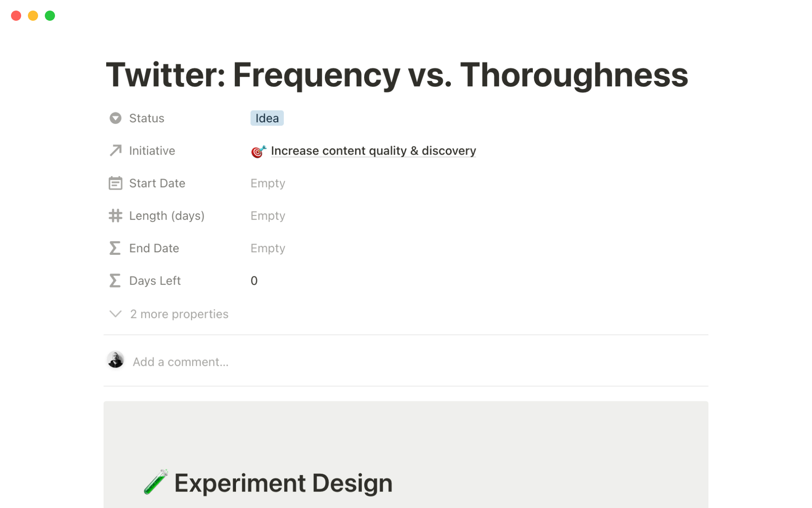Click the Days Left formula sigma icon
The height and width of the screenshot is (508, 812).
coord(115,281)
